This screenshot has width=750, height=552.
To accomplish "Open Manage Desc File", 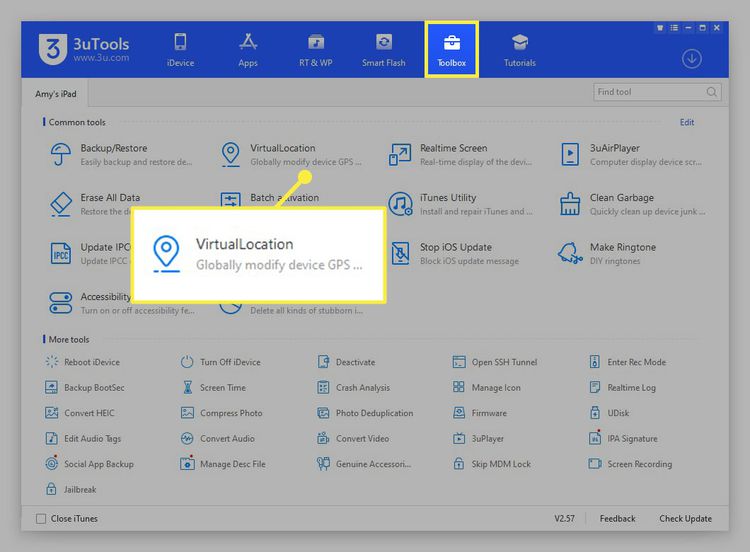I will click(x=223, y=464).
